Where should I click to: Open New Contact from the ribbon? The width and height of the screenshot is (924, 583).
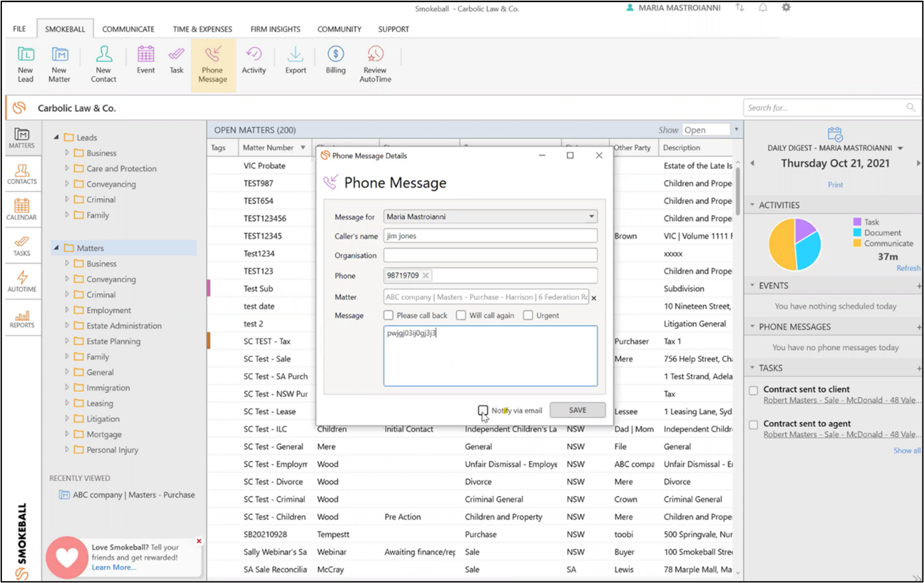point(103,64)
